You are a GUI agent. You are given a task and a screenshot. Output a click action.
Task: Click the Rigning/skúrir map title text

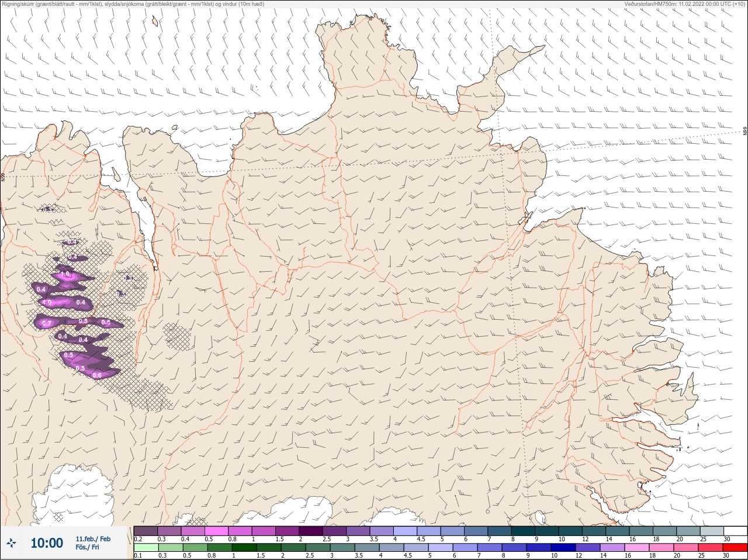tap(133, 4)
